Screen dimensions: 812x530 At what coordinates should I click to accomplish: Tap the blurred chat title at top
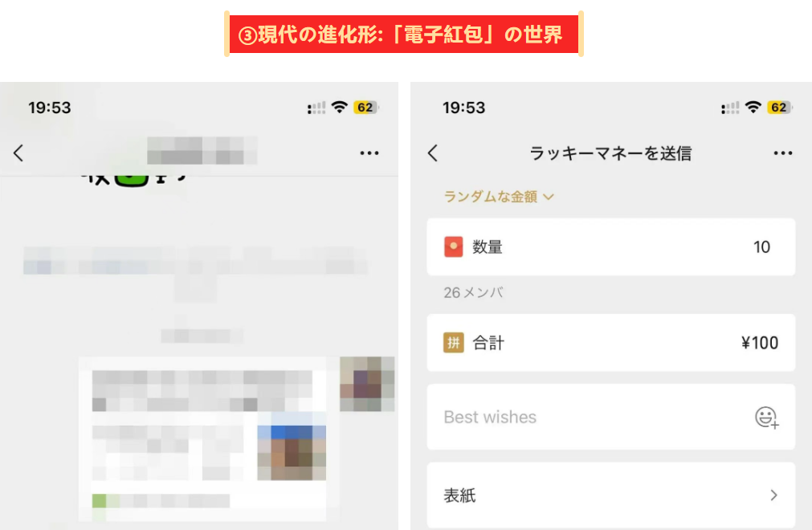click(202, 151)
